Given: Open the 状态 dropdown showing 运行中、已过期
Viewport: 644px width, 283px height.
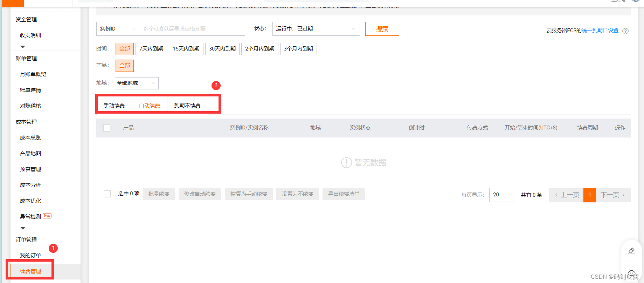Looking at the screenshot, I should click(316, 29).
